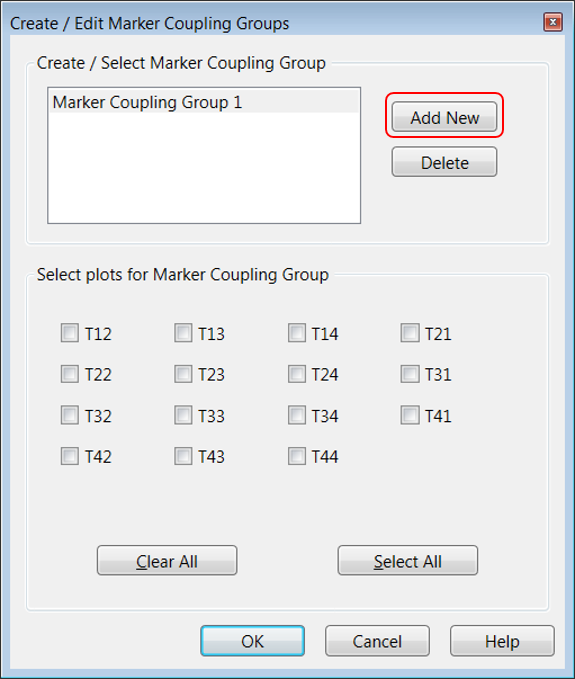Image resolution: width=575 pixels, height=679 pixels.
Task: Check the T13 plot box
Action: 183,333
